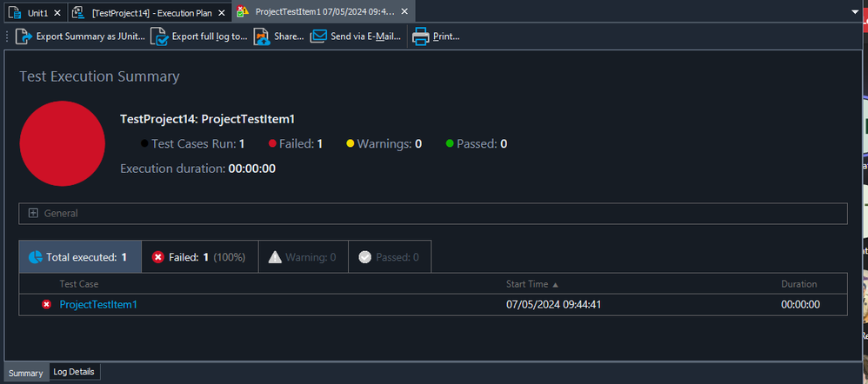Click the Send via E-Mail envelope icon
Image resolution: width=868 pixels, height=384 pixels.
tap(318, 36)
